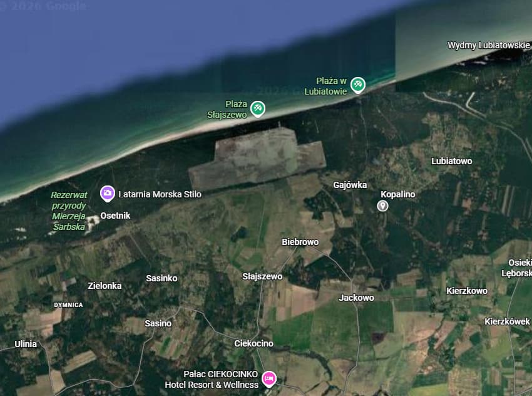Click the Kopalino place label

[x=397, y=194]
